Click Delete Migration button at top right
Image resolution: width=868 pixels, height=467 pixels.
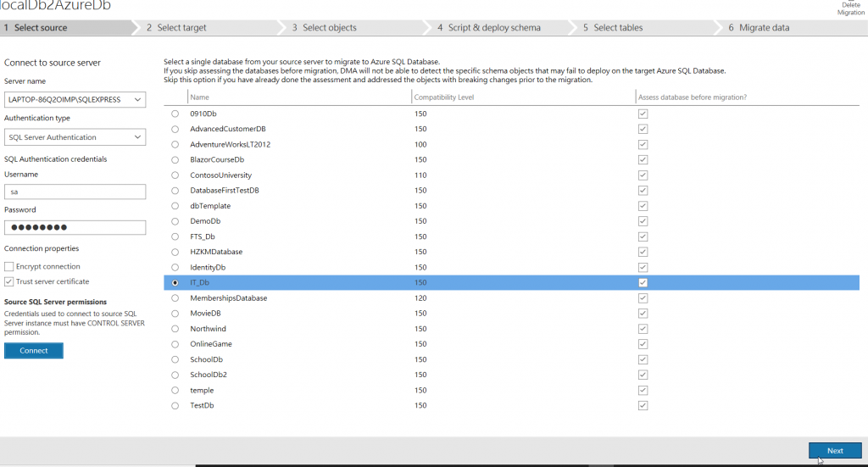(x=850, y=8)
